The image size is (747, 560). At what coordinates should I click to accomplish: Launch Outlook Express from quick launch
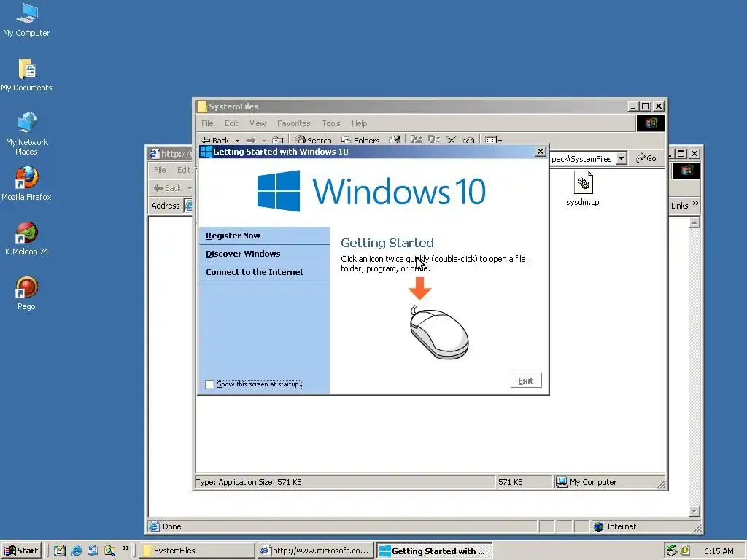[93, 551]
